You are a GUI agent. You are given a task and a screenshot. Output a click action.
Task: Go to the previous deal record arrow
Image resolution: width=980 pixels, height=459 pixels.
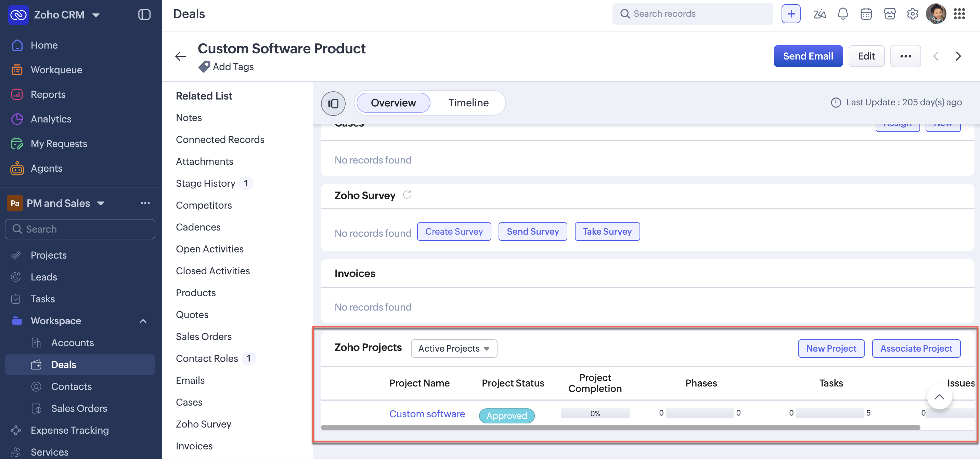click(936, 56)
